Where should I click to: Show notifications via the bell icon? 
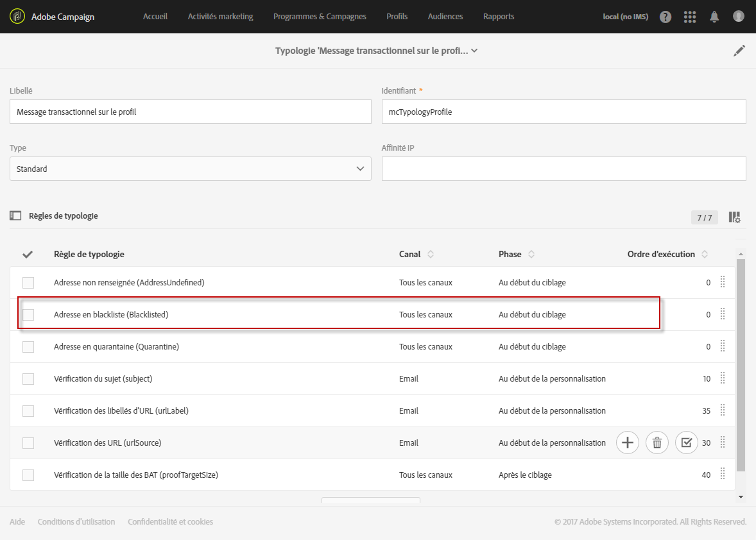(714, 17)
